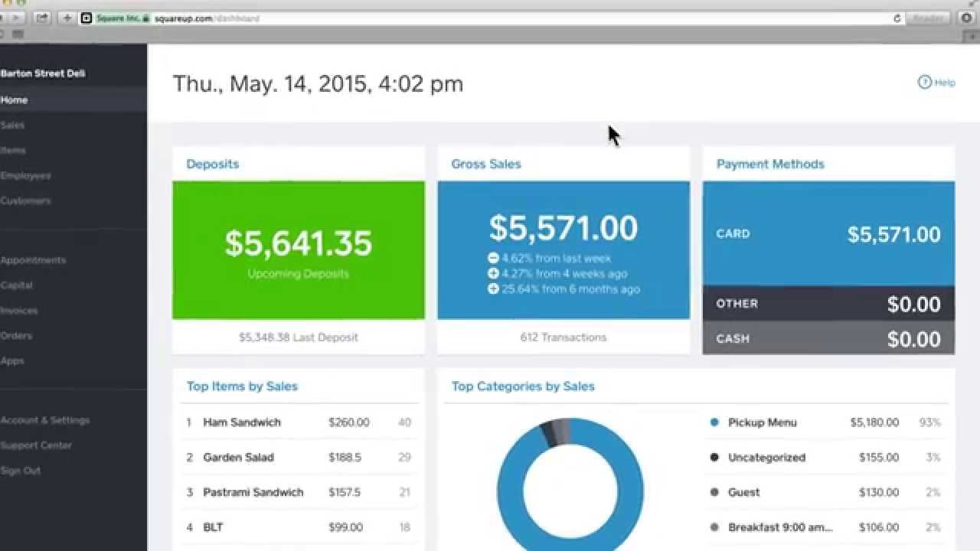The width and height of the screenshot is (980, 551).
Task: Open the Items section in sidebar
Action: [13, 150]
